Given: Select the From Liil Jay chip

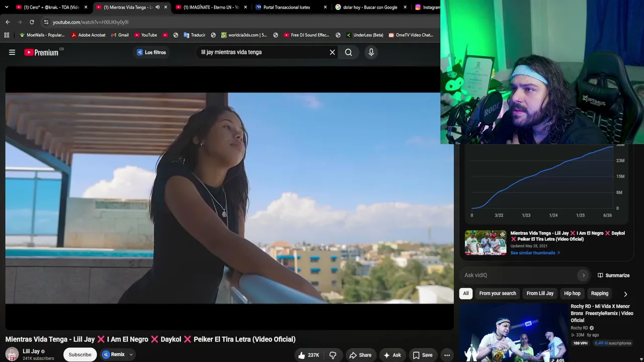Looking at the screenshot, I should pos(540,294).
